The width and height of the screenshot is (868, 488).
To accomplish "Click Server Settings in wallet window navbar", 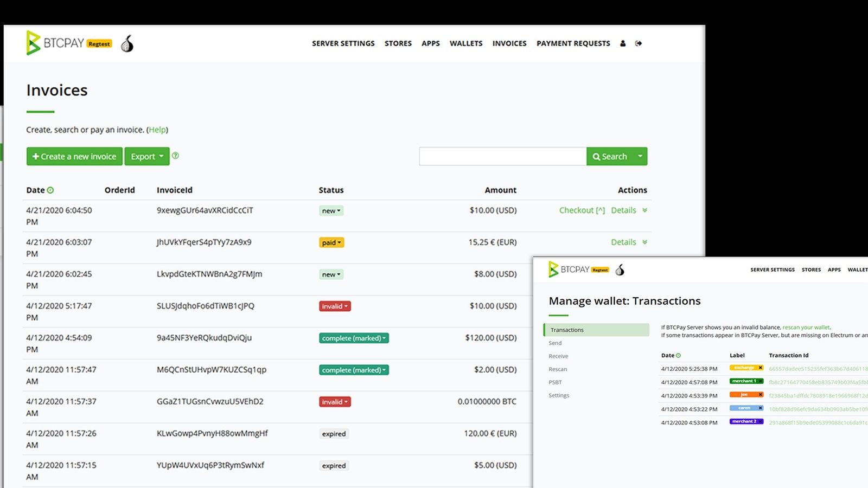I will pyautogui.click(x=773, y=269).
